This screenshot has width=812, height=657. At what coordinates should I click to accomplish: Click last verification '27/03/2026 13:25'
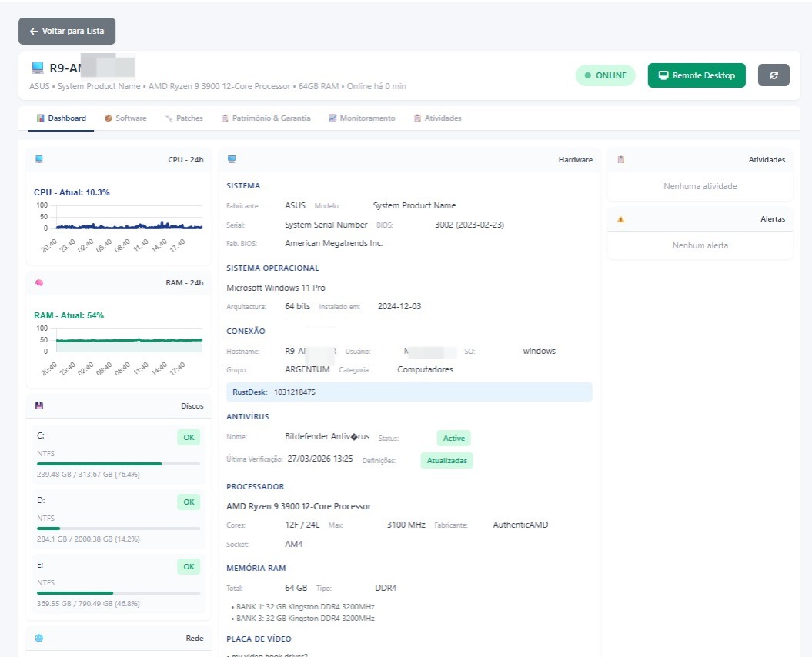[320, 459]
